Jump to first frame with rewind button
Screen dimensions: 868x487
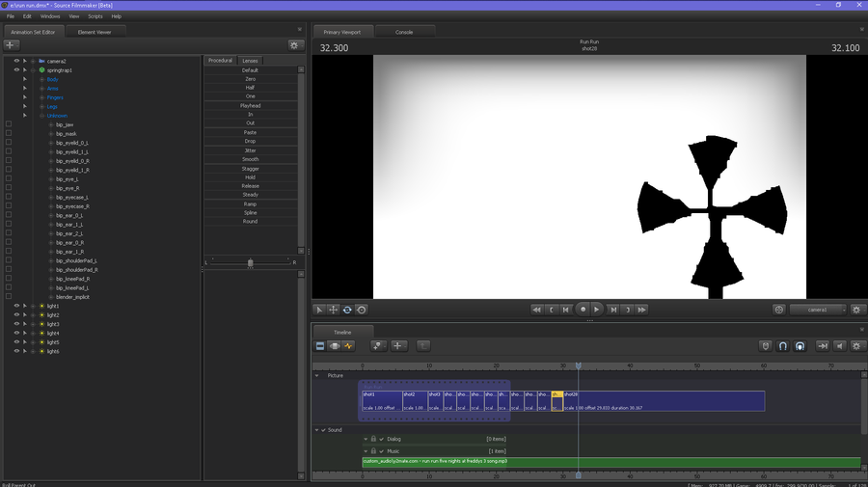tap(536, 310)
